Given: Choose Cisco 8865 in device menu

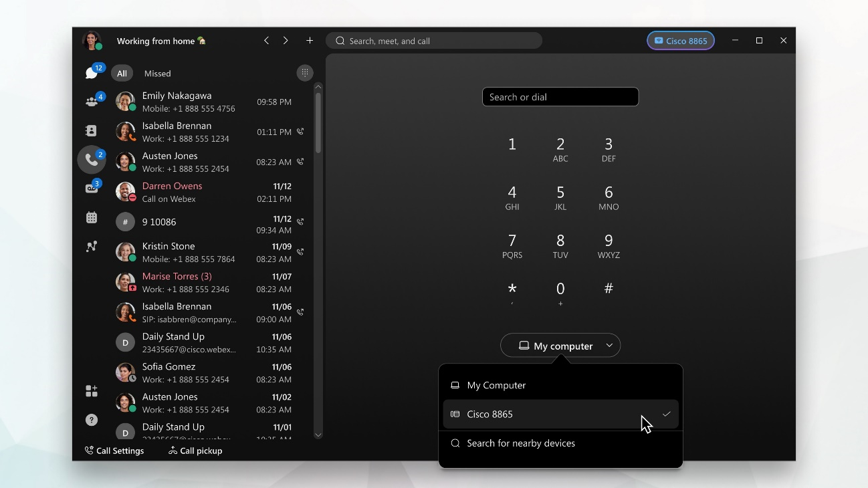Looking at the screenshot, I should (x=560, y=414).
